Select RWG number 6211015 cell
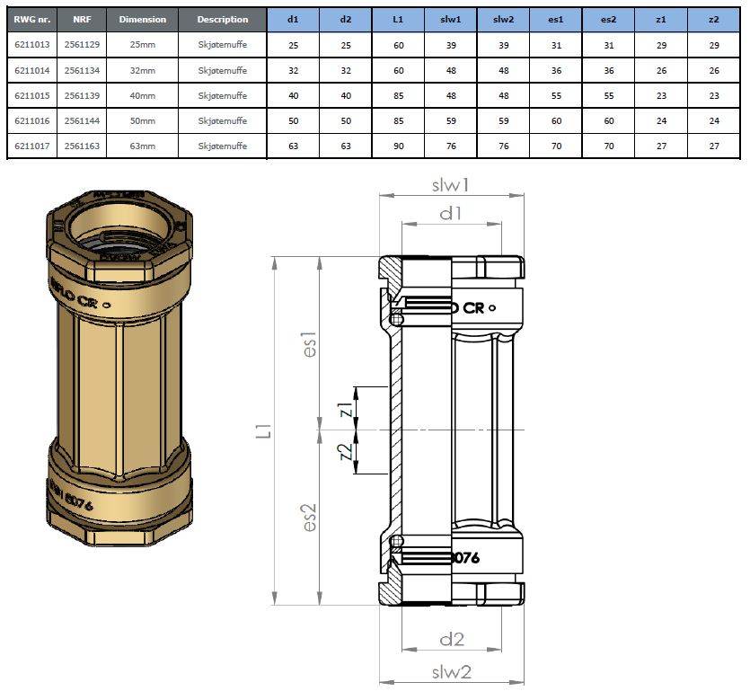Viewport: 750px width, 700px height. (x=31, y=95)
